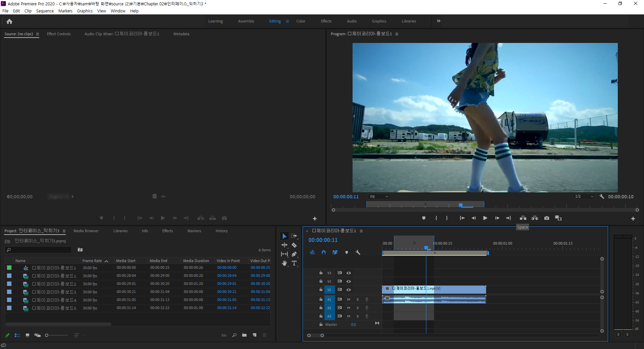The width and height of the screenshot is (644, 349).
Task: Switch to the Color workspace
Action: coord(301,21)
